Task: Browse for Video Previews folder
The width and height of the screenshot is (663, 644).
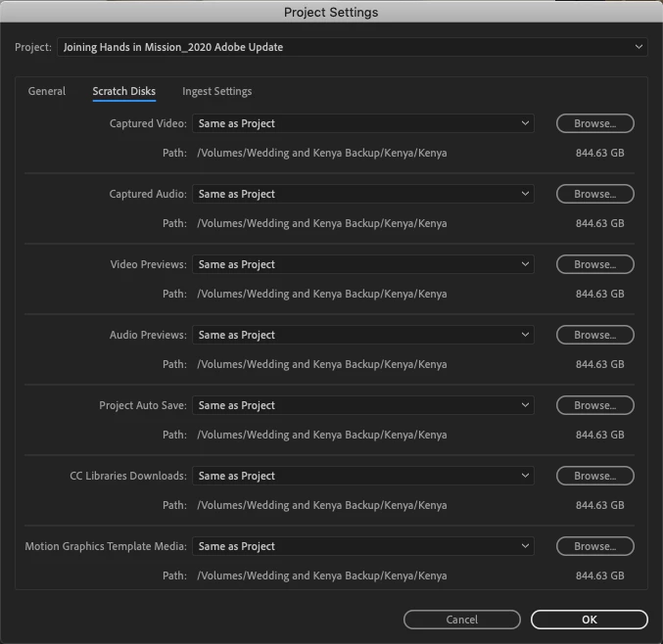Action: pyautogui.click(x=594, y=264)
